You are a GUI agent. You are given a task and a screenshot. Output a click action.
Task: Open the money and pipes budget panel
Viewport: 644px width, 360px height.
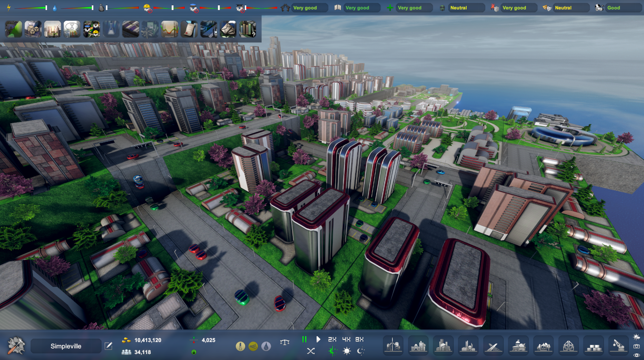click(150, 29)
